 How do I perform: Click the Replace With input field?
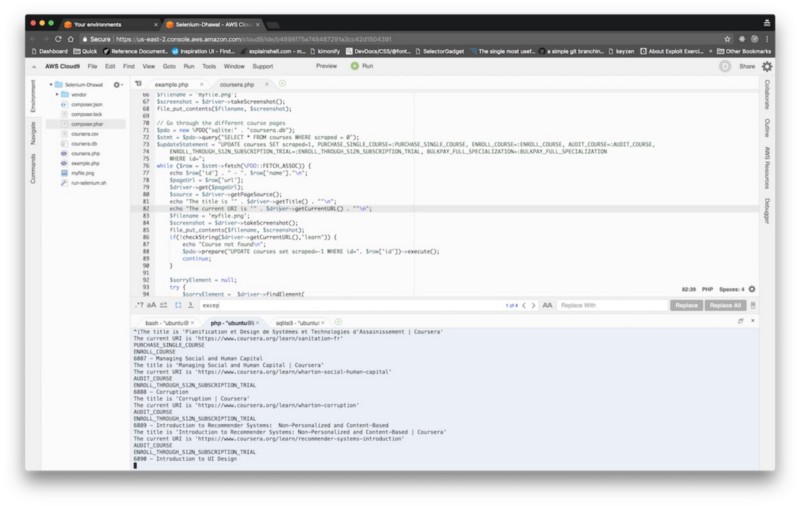[x=610, y=305]
